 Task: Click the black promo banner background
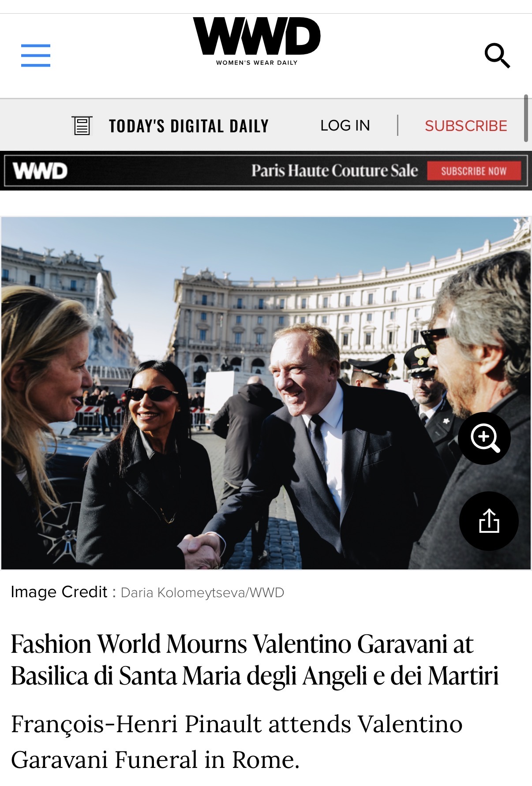[159, 171]
